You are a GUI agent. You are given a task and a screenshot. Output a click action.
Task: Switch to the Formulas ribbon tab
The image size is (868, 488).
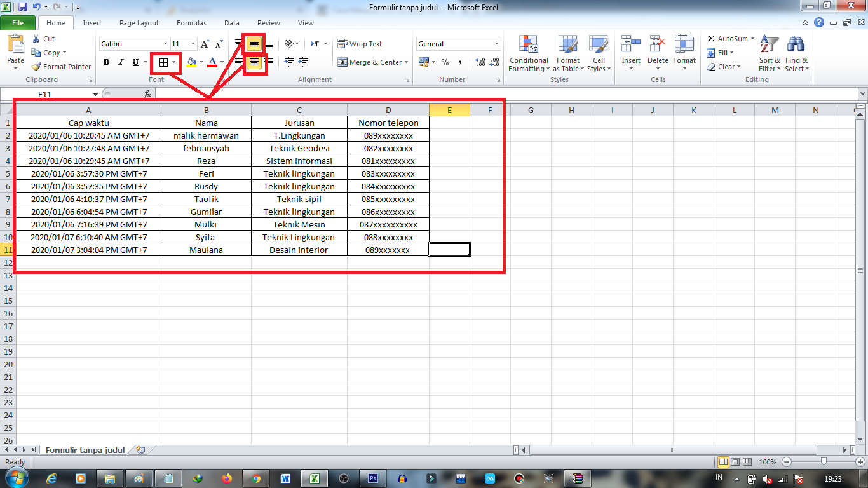coord(191,22)
